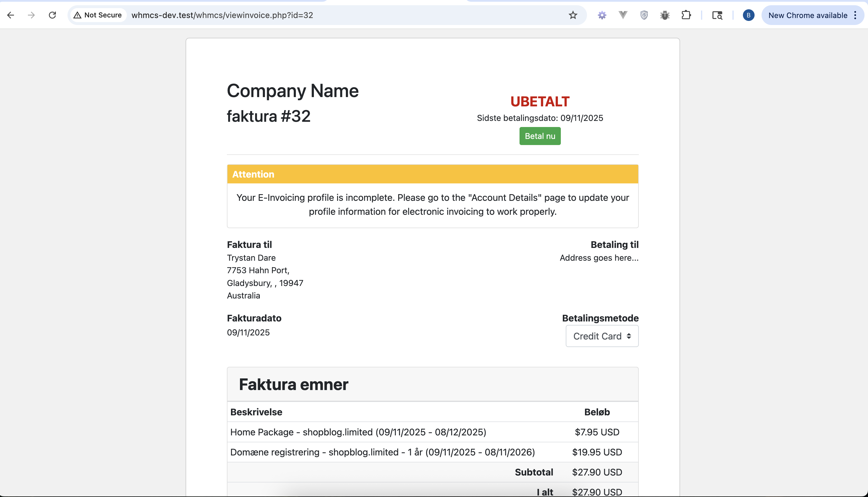Open the Credit Card payment method dropdown
Viewport: 868px width, 497px height.
tap(597, 336)
